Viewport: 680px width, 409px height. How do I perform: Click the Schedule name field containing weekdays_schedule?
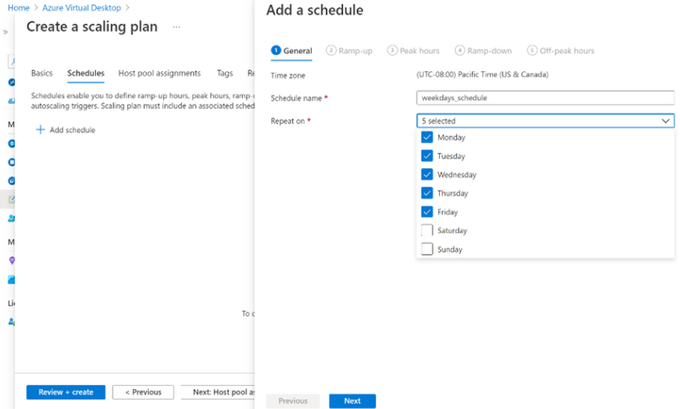click(x=545, y=98)
